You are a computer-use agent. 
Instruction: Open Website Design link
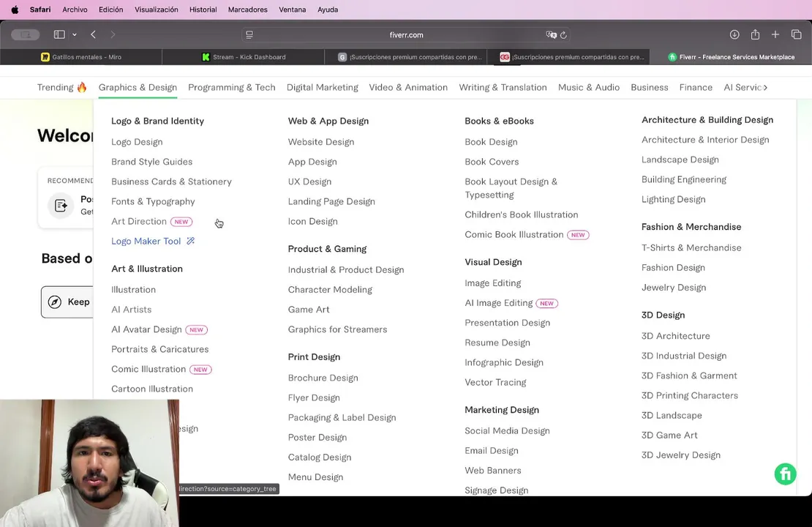coord(321,141)
